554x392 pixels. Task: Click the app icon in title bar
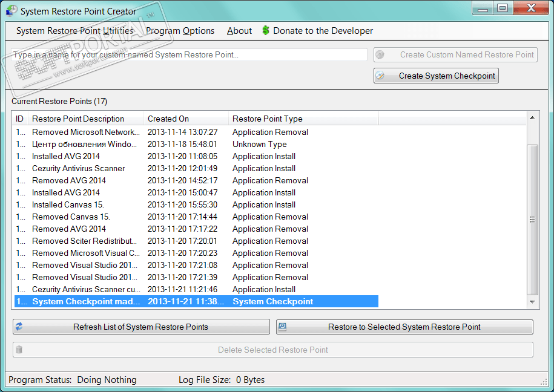click(x=12, y=11)
